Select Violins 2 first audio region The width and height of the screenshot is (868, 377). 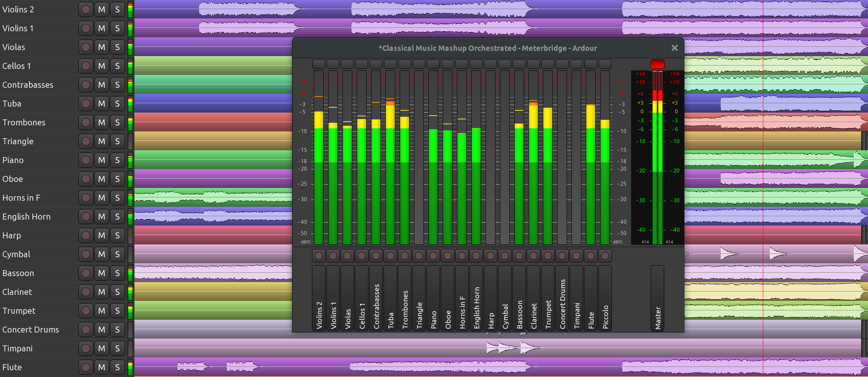(251, 9)
